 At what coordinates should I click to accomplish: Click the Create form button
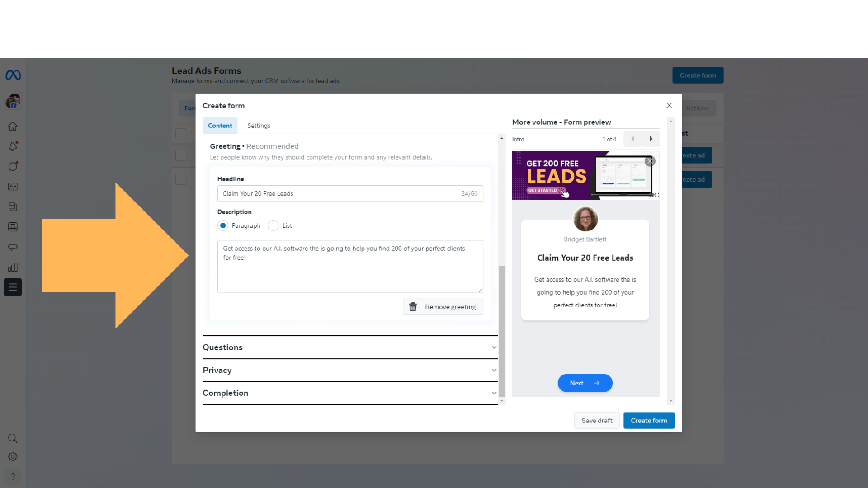(x=649, y=420)
